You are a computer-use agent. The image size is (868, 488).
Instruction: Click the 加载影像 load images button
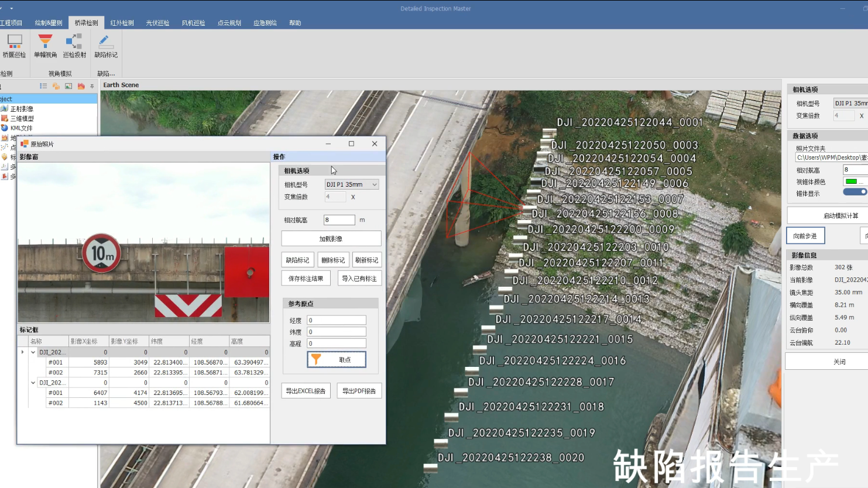pos(330,238)
